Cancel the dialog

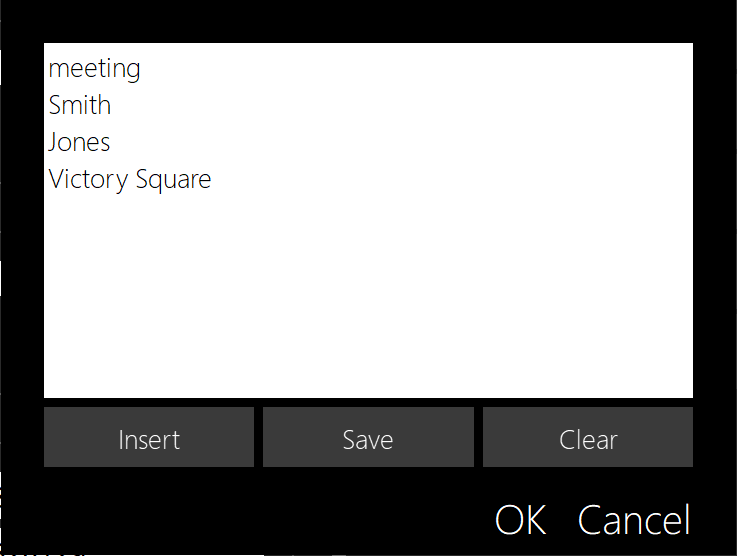pos(634,521)
